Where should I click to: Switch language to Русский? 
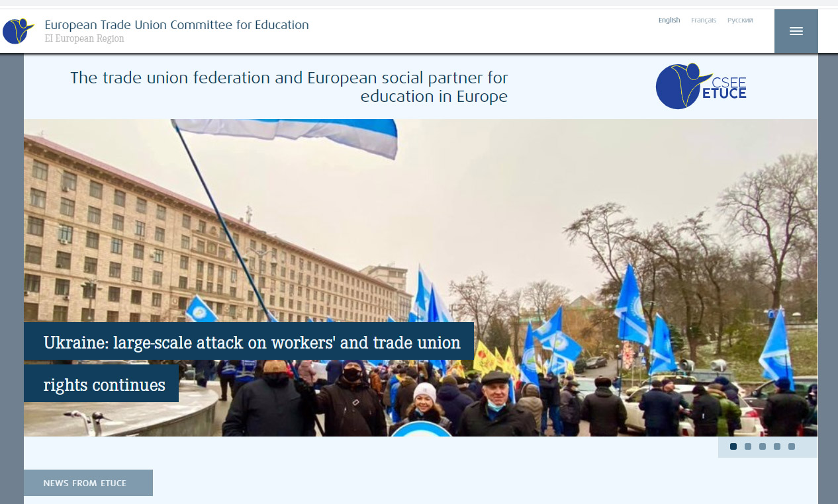click(x=740, y=20)
